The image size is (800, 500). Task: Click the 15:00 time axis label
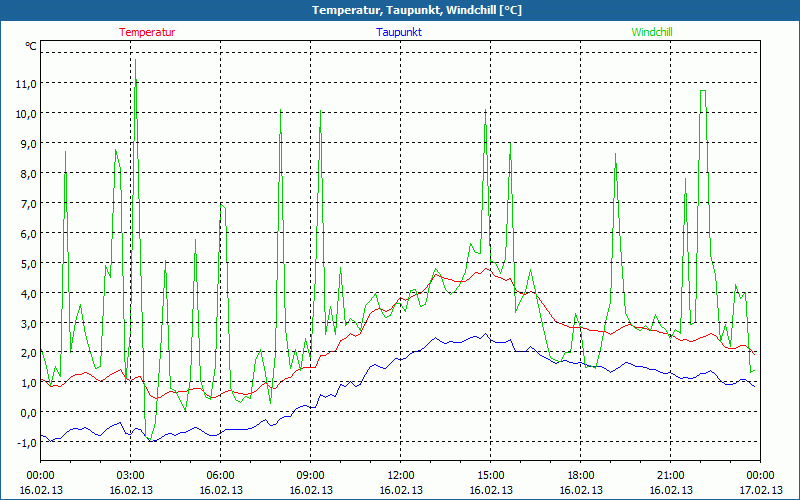click(x=491, y=476)
